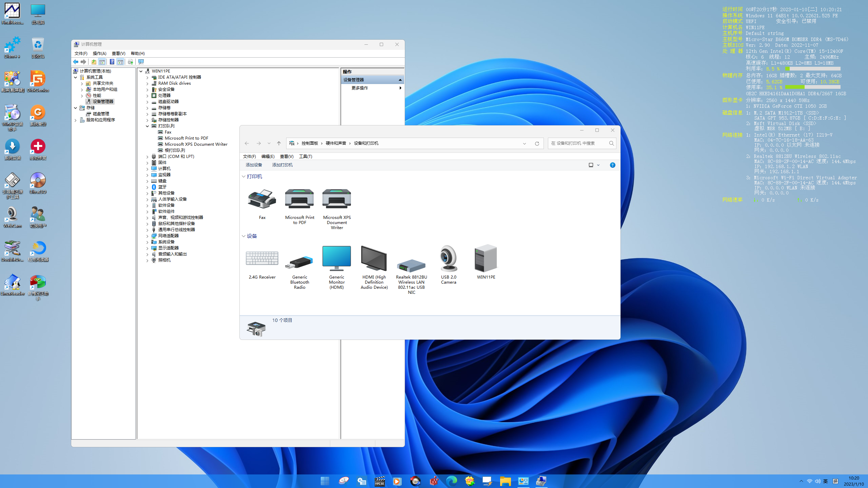Select 磁盘管理 in the left tree
Screen dimensions: 868x488
tap(101, 114)
